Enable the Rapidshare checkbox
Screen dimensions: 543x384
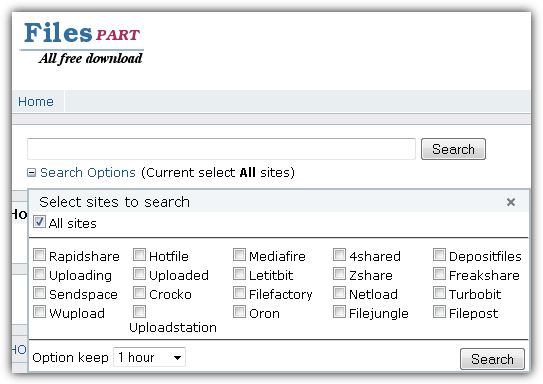click(39, 254)
